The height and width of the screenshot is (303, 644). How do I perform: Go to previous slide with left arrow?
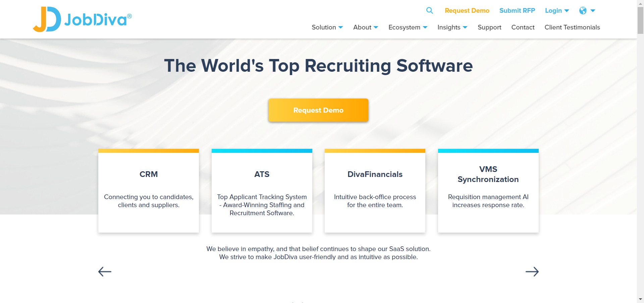[105, 271]
